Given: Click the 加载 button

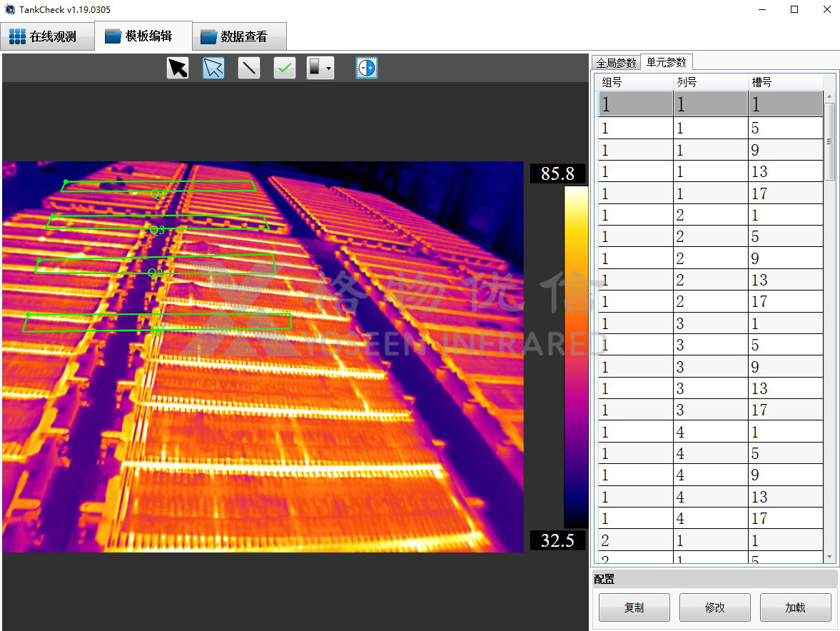Looking at the screenshot, I should coord(795,607).
